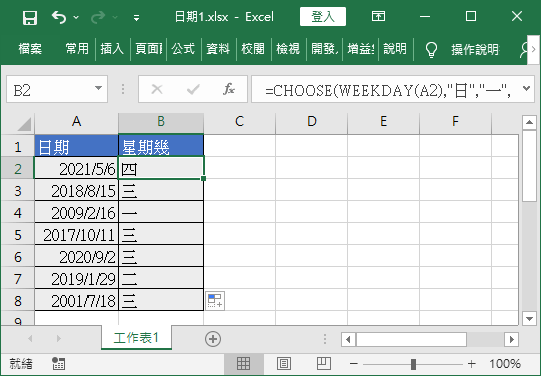The height and width of the screenshot is (376, 541).
Task: Select row 8 header
Action: (x=18, y=300)
